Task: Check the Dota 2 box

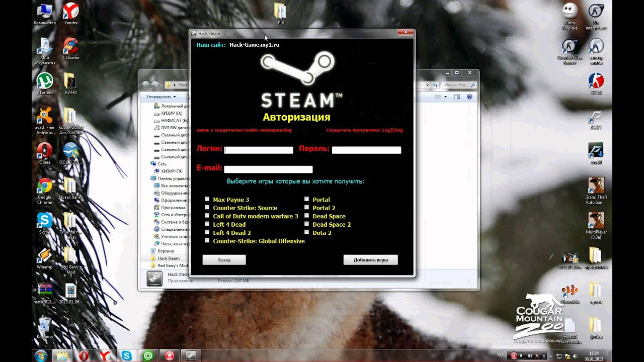Action: [306, 232]
